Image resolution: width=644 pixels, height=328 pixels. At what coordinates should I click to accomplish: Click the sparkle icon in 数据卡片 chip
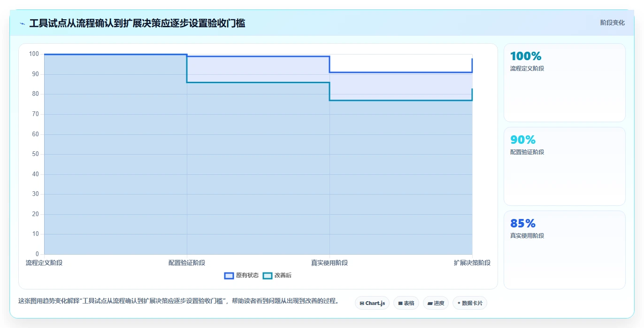tap(459, 303)
